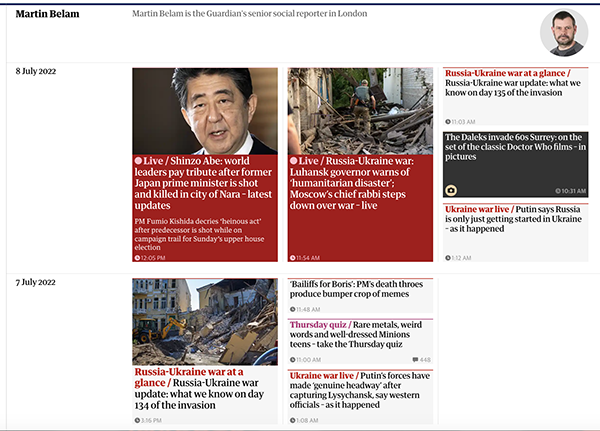Click the PM Fumio Kishida decries standfirst text
This screenshot has width=600, height=431.
click(199, 234)
